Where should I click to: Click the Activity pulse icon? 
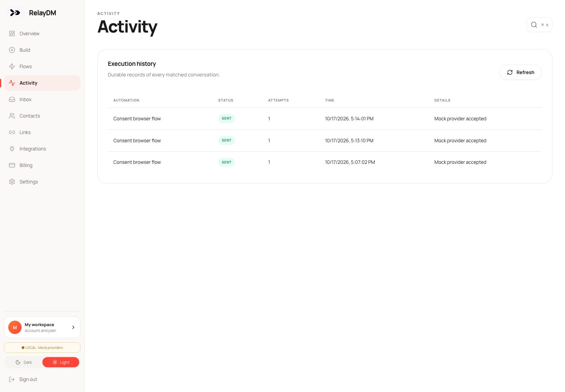[12, 83]
